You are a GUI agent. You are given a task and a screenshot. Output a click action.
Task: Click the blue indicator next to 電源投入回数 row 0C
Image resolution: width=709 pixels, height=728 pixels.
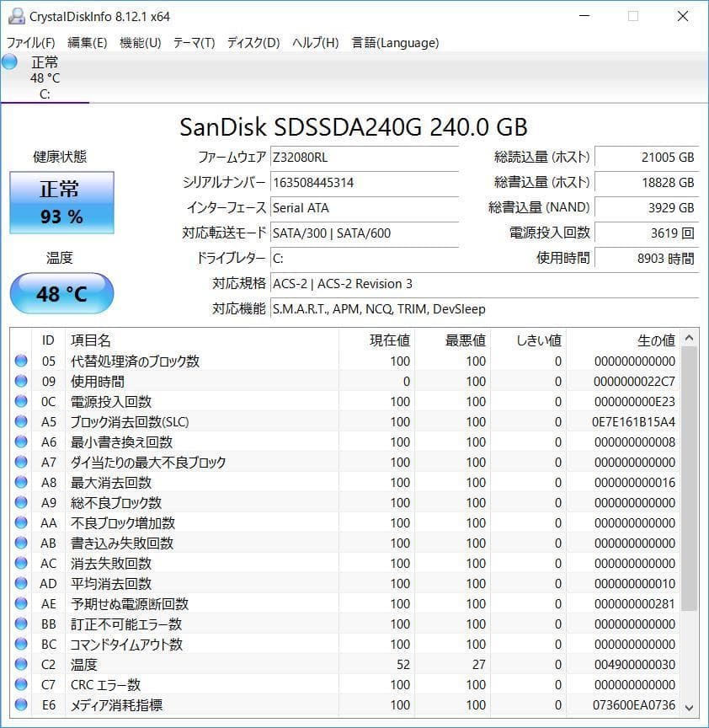[20, 401]
